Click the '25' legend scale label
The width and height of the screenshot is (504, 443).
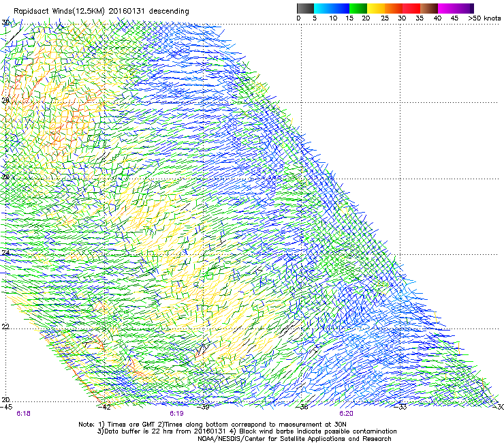(385, 18)
